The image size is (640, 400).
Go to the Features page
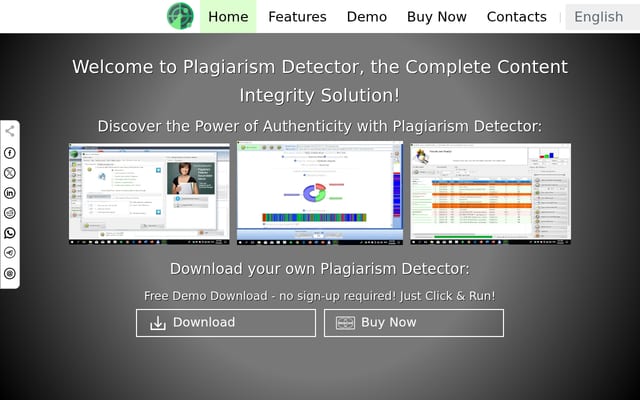tap(297, 17)
